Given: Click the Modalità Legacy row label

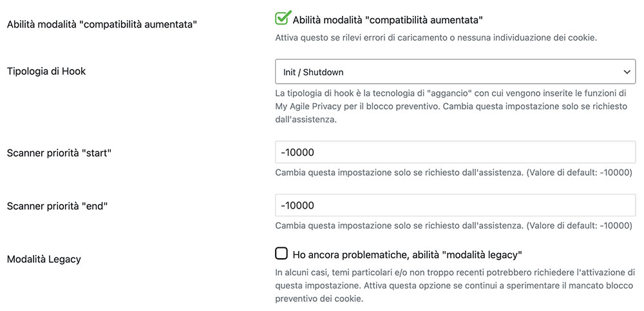Looking at the screenshot, I should point(44,259).
